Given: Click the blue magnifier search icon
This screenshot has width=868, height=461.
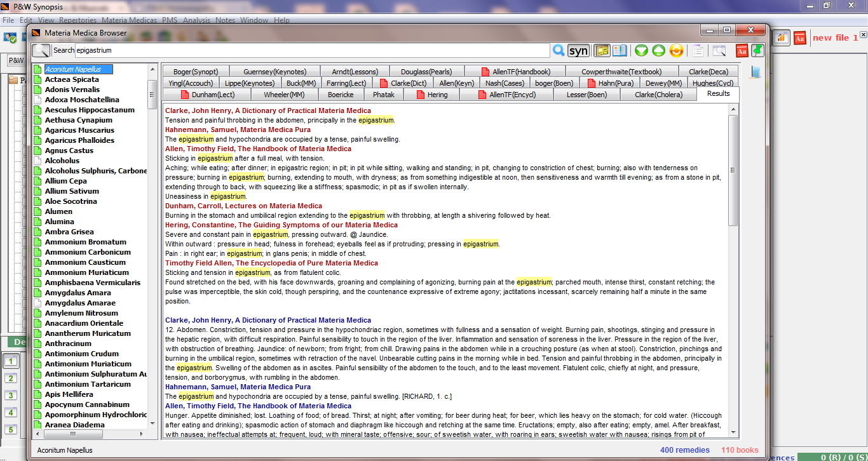Looking at the screenshot, I should (559, 51).
